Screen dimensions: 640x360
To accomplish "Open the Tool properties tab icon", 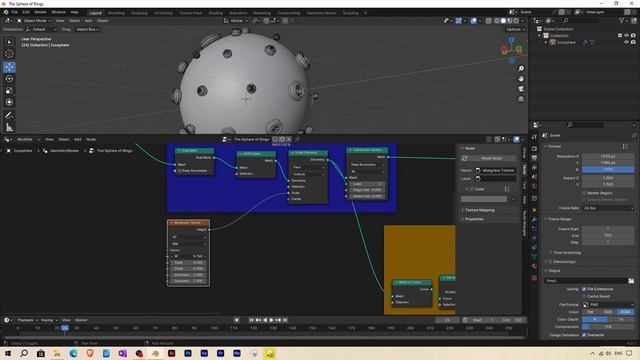I will pos(534,137).
